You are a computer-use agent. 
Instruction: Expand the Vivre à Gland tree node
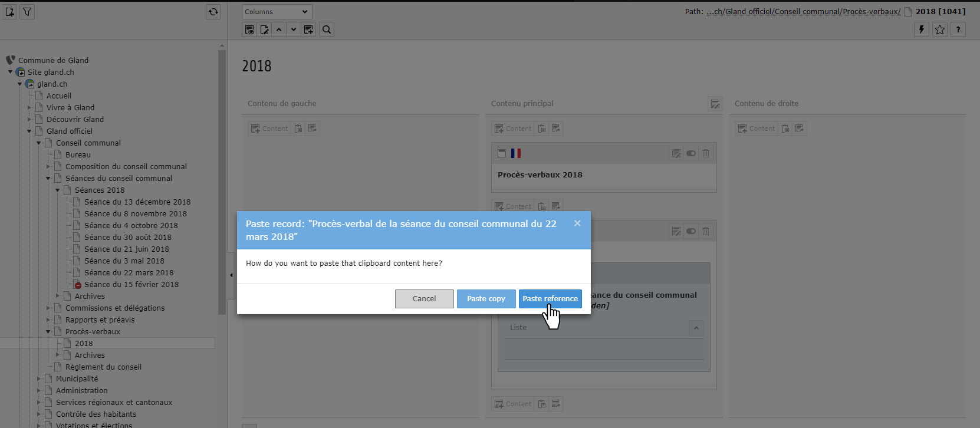[29, 107]
